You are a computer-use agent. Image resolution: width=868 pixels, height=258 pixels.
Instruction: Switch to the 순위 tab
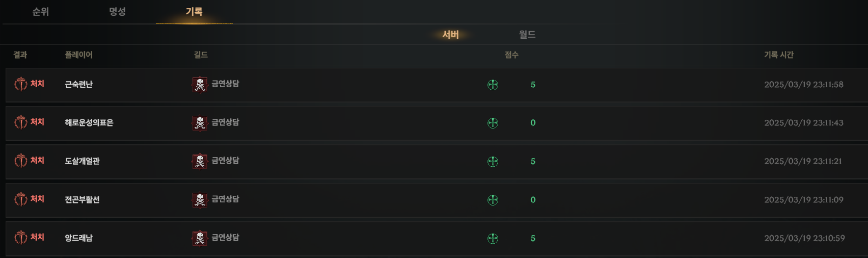click(x=41, y=12)
